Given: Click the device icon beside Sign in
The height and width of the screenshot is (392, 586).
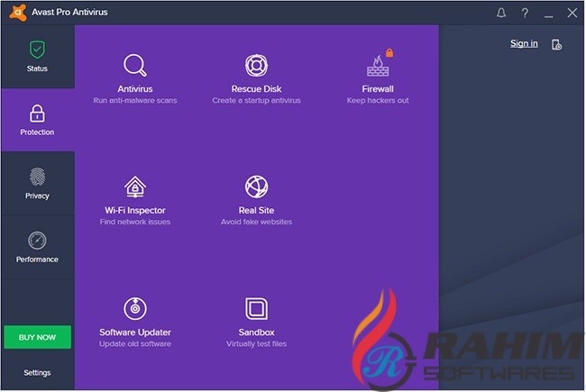Looking at the screenshot, I should coord(556,44).
